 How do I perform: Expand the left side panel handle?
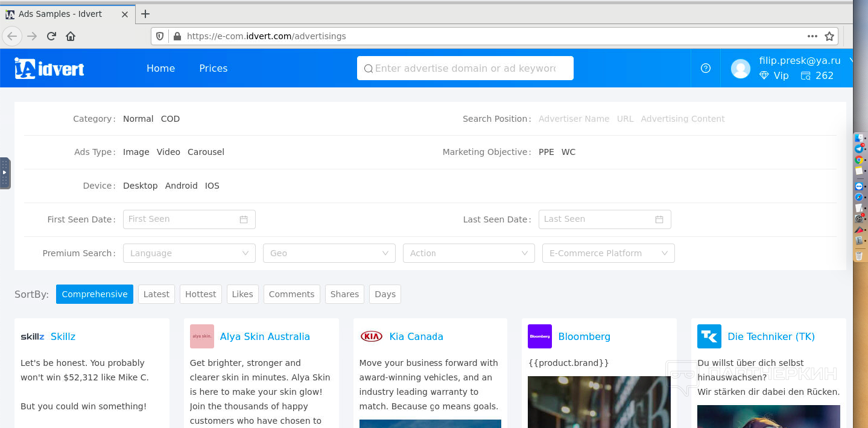click(x=5, y=173)
